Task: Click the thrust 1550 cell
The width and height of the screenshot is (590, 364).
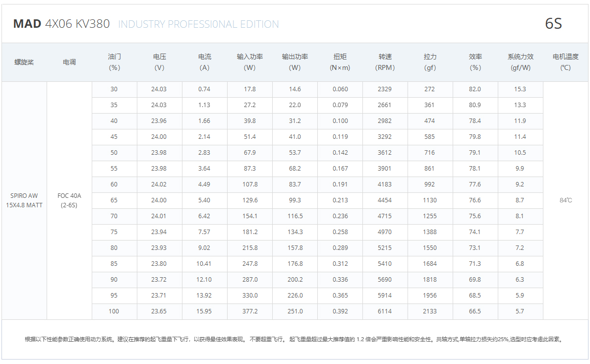Action: (430, 248)
